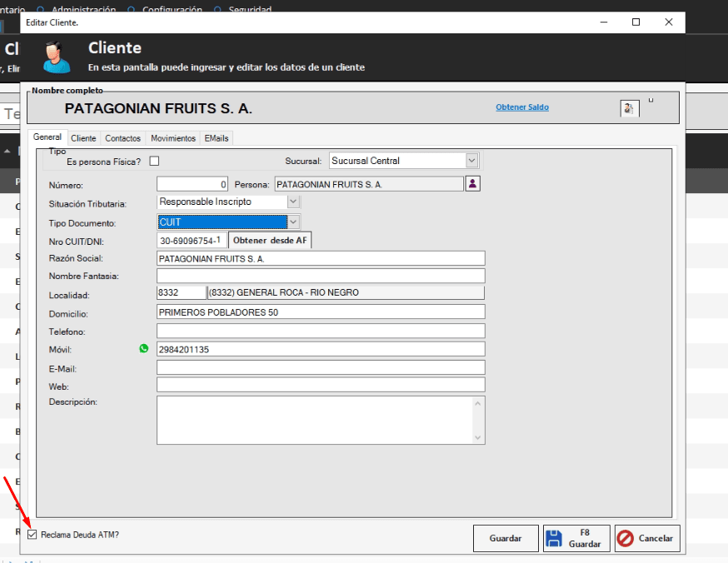The width and height of the screenshot is (728, 563).
Task: Click the small user icon beside Obtener Saldo
Action: (x=630, y=108)
